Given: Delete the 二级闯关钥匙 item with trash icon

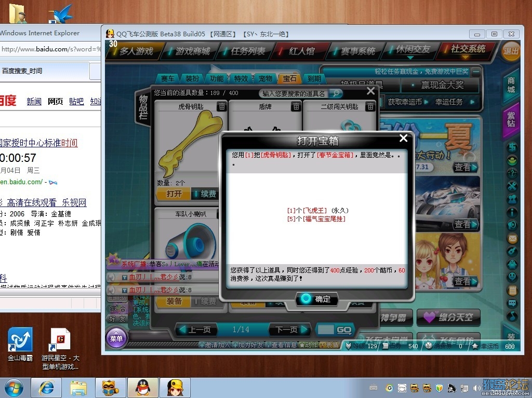Looking at the screenshot, I should (370, 106).
